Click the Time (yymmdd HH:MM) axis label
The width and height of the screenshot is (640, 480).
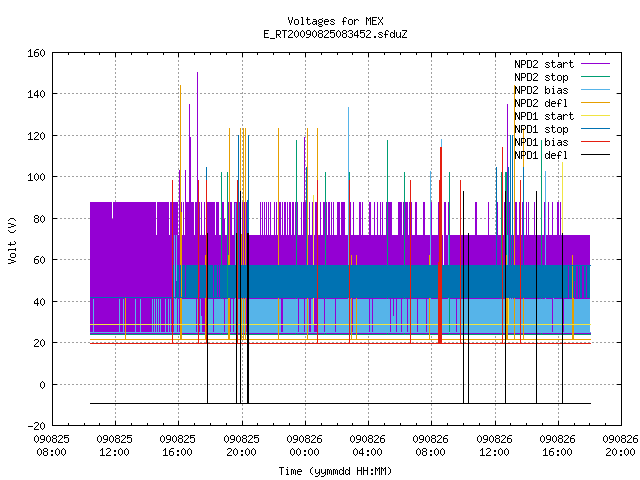click(335, 471)
